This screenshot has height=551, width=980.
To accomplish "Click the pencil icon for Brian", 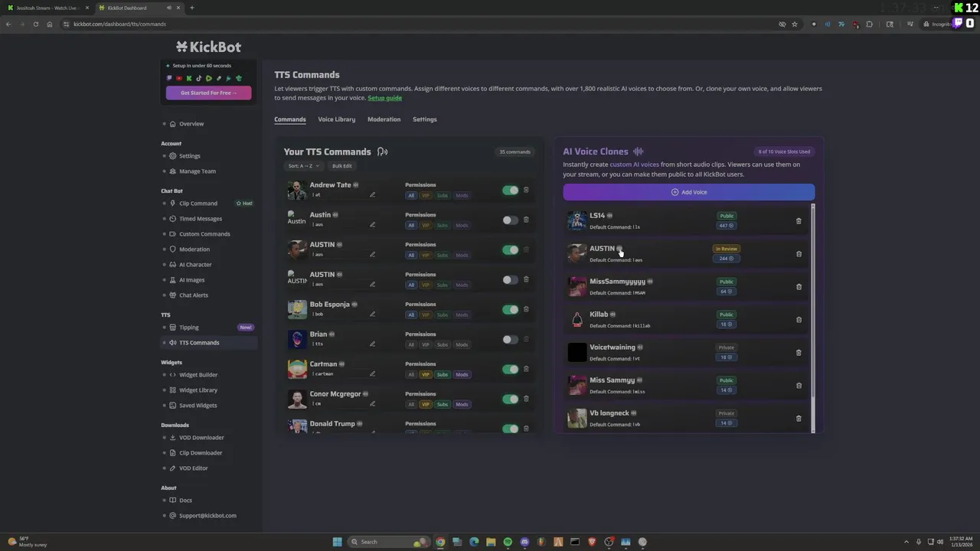I will click(372, 344).
